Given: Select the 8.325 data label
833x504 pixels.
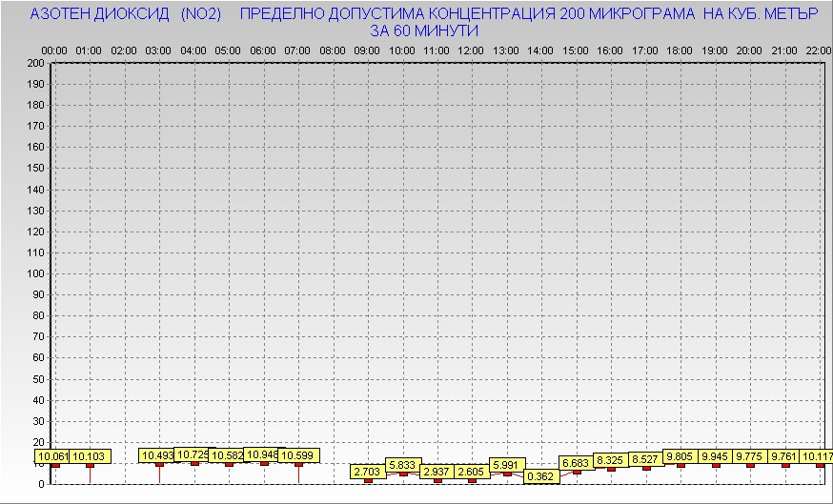Looking at the screenshot, I should [610, 460].
